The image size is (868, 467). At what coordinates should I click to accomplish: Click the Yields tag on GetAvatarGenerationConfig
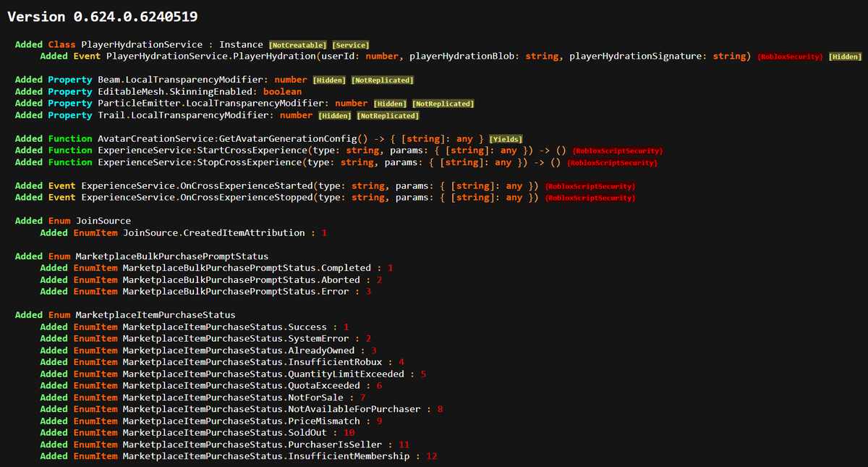pyautogui.click(x=506, y=139)
